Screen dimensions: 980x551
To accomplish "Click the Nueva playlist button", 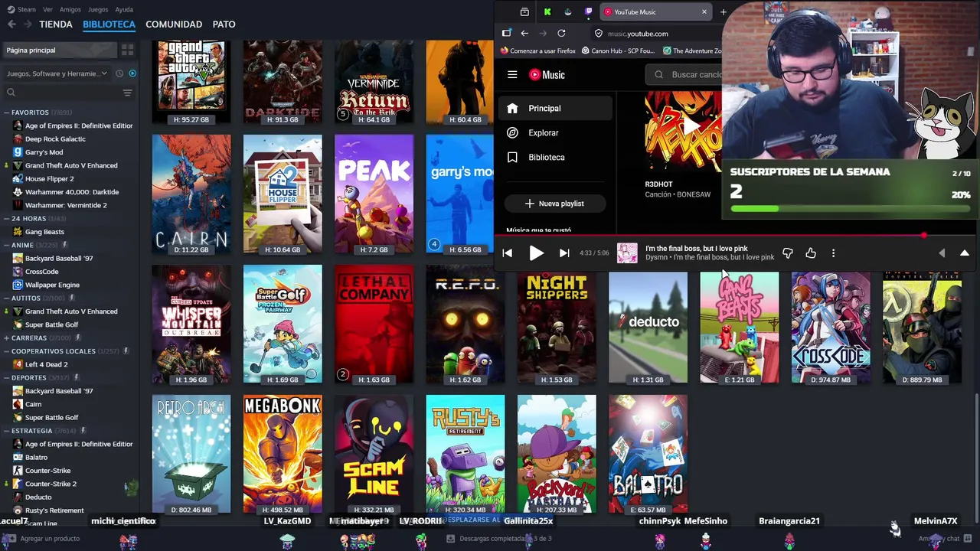I will click(x=554, y=204).
